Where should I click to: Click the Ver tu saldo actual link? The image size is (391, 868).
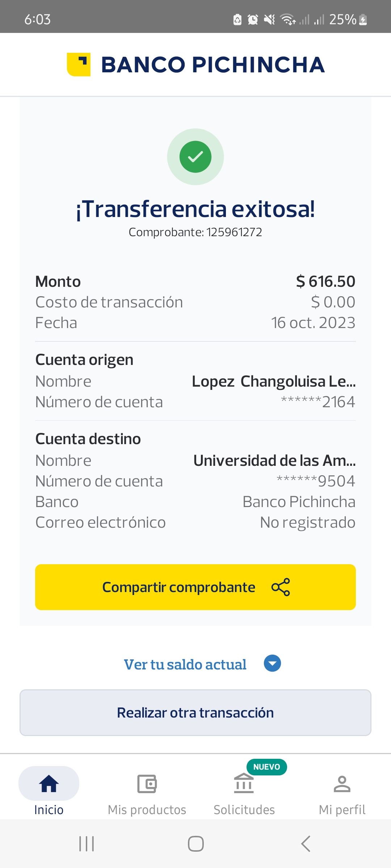tap(185, 664)
